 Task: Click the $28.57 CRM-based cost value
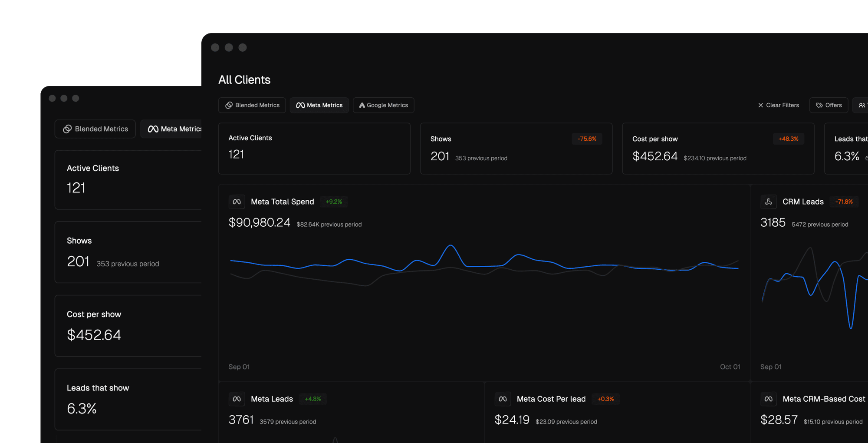point(779,420)
